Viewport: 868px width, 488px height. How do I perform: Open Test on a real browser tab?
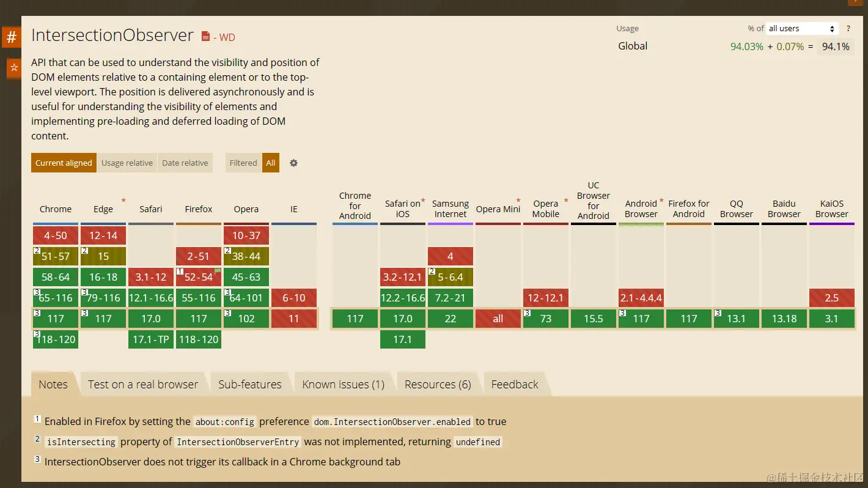(143, 384)
